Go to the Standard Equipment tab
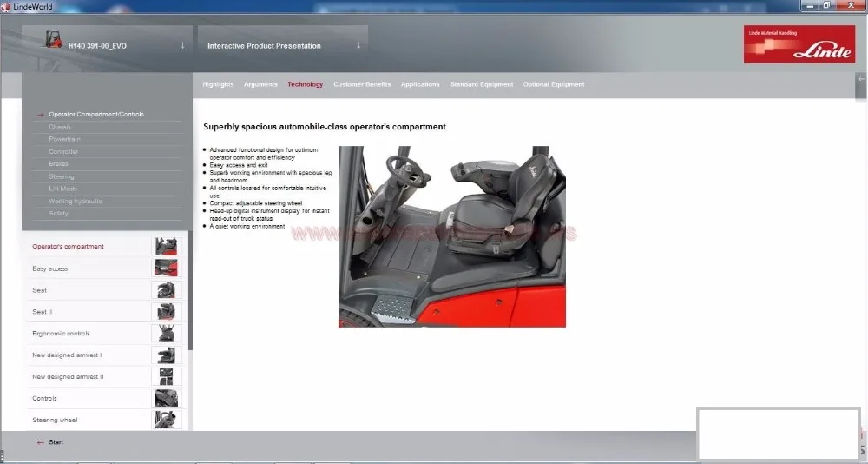868x464 pixels. click(x=482, y=84)
